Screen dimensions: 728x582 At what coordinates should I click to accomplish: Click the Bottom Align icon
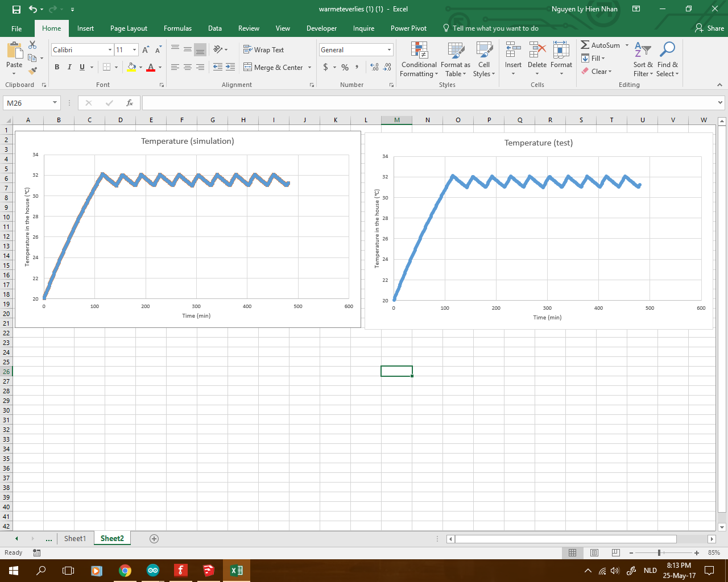(200, 50)
